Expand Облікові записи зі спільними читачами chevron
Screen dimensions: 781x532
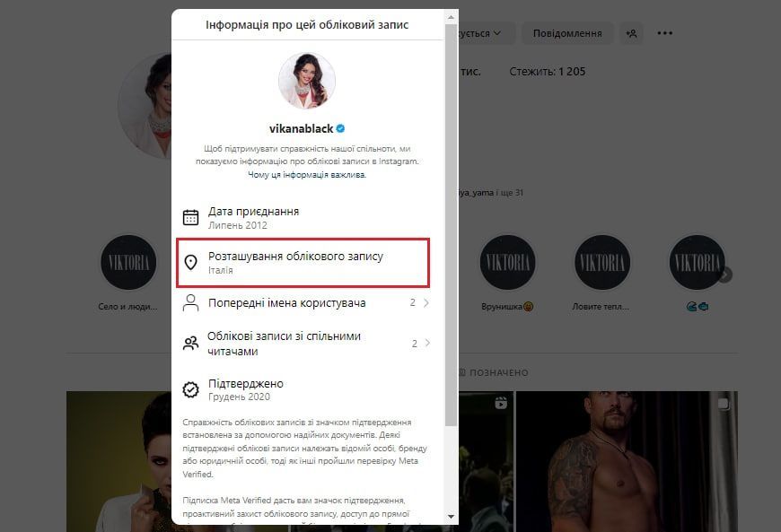[427, 343]
